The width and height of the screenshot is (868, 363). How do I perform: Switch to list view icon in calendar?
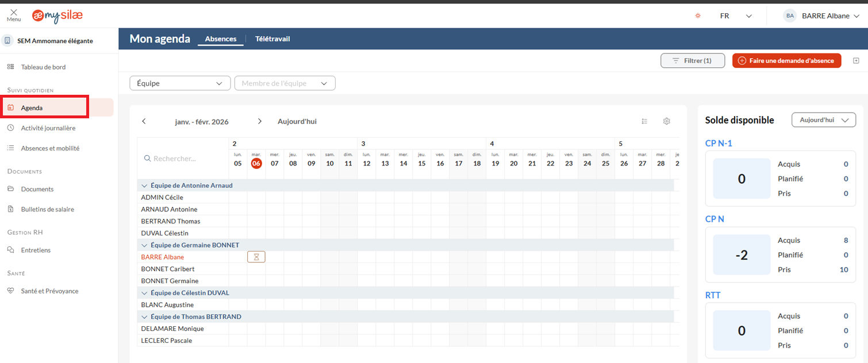[x=644, y=121]
